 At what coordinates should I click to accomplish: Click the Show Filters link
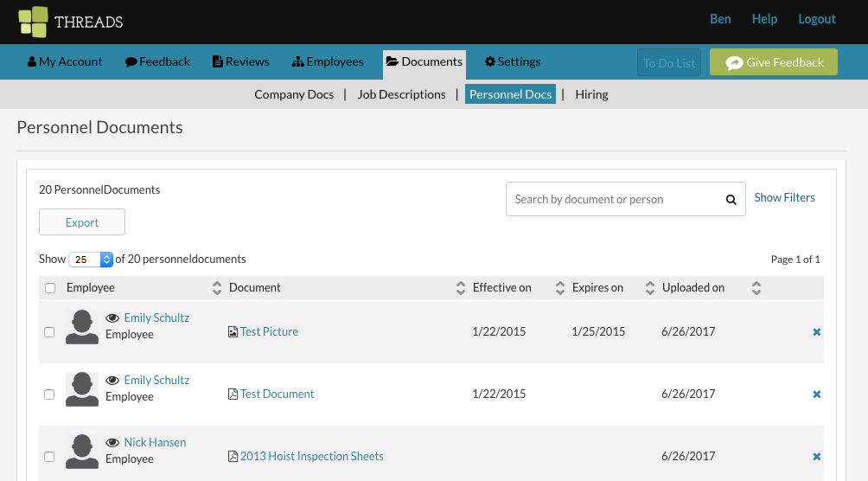coord(784,198)
